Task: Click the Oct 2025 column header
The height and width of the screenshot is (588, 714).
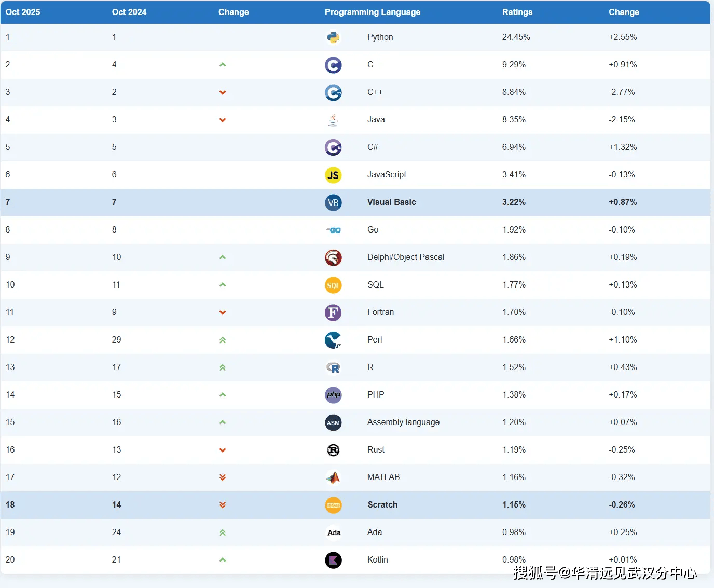Action: click(23, 12)
